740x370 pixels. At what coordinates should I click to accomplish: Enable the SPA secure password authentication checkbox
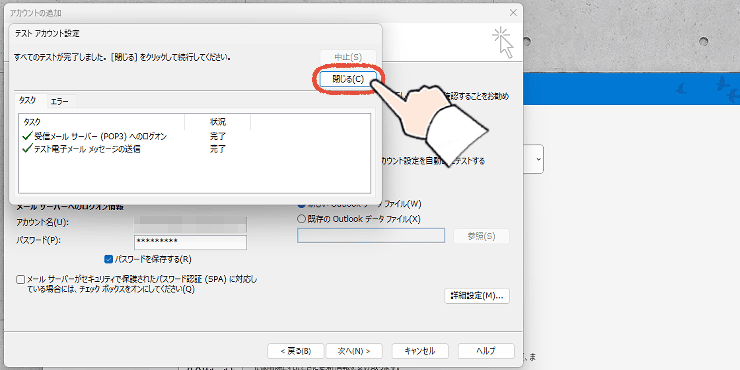point(20,279)
